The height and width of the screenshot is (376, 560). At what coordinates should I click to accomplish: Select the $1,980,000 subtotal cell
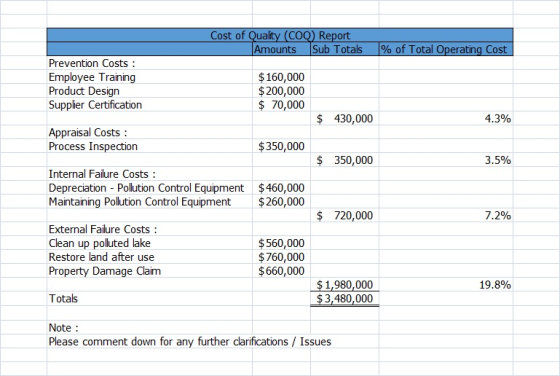(345, 285)
